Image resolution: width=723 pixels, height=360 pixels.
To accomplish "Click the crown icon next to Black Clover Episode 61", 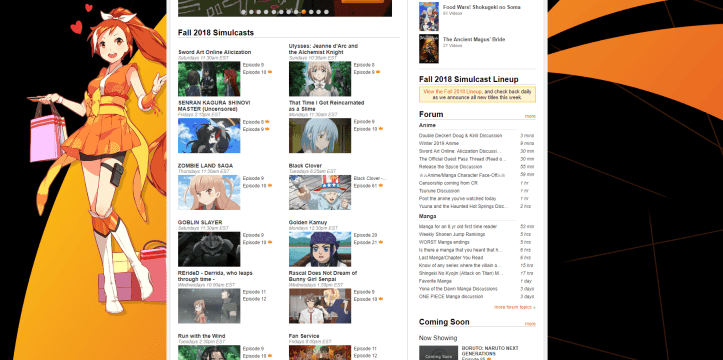I will pyautogui.click(x=381, y=186).
